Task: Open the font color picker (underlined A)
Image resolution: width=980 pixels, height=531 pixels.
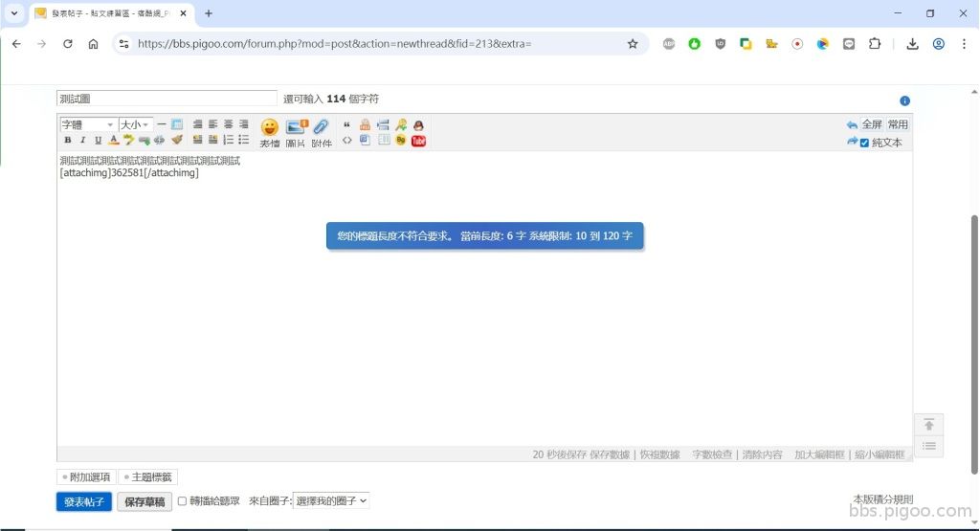Action: click(x=113, y=141)
